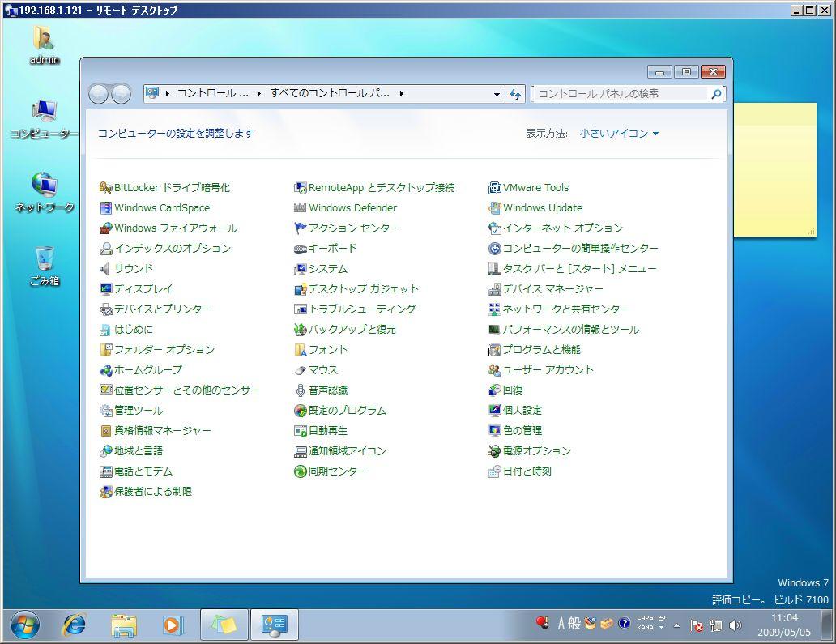Launch Internet Explorer from the taskbar

[74, 625]
